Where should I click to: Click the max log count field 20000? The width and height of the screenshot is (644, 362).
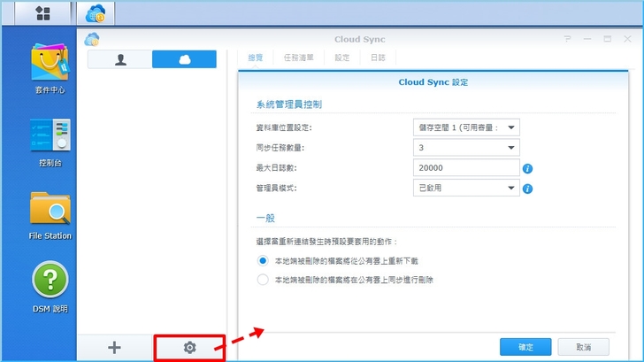pos(466,167)
